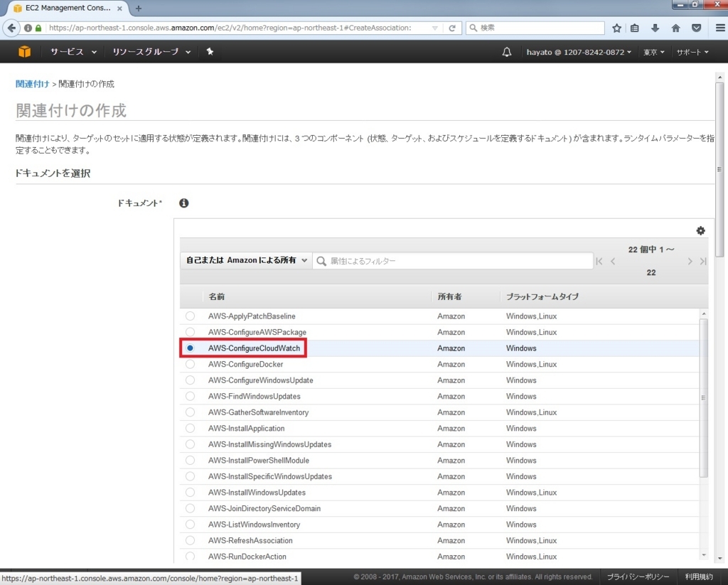Go to first page of documents list
The height and width of the screenshot is (585, 728).
click(x=599, y=262)
